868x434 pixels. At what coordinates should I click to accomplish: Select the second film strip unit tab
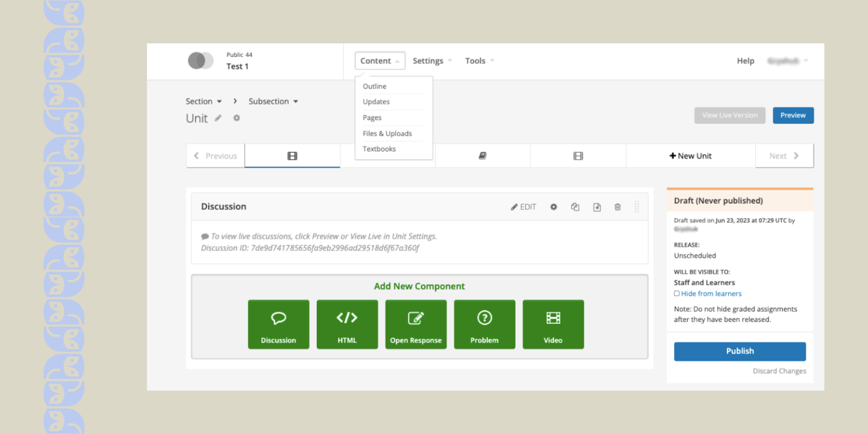(578, 156)
